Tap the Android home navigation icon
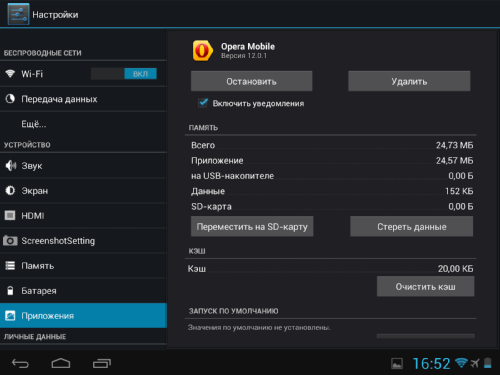The width and height of the screenshot is (500, 375). click(61, 363)
